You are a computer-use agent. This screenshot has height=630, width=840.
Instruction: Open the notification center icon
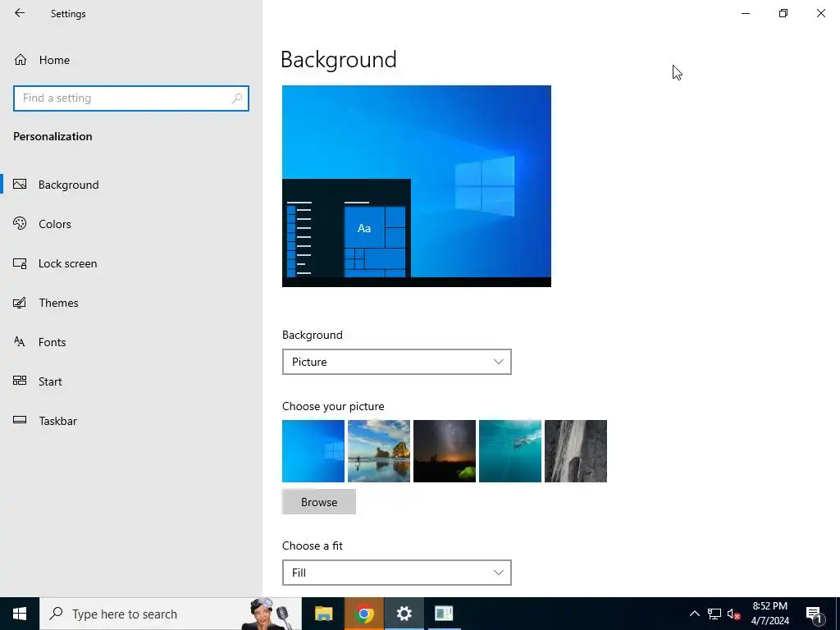point(814,614)
